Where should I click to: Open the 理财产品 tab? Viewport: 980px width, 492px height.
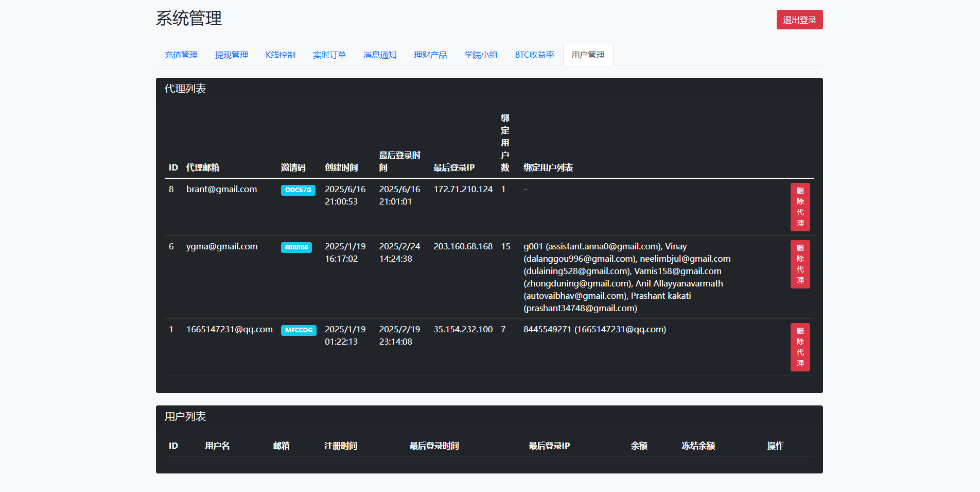tap(430, 55)
